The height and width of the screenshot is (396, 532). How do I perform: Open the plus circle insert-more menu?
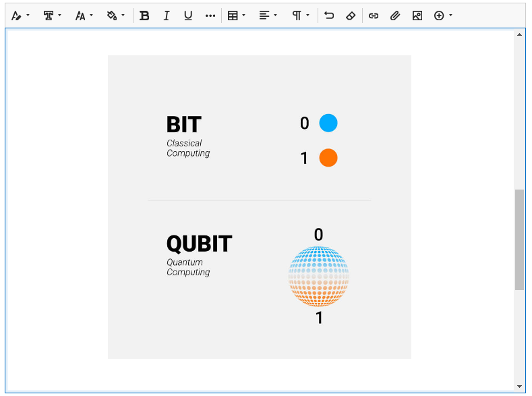(x=443, y=16)
